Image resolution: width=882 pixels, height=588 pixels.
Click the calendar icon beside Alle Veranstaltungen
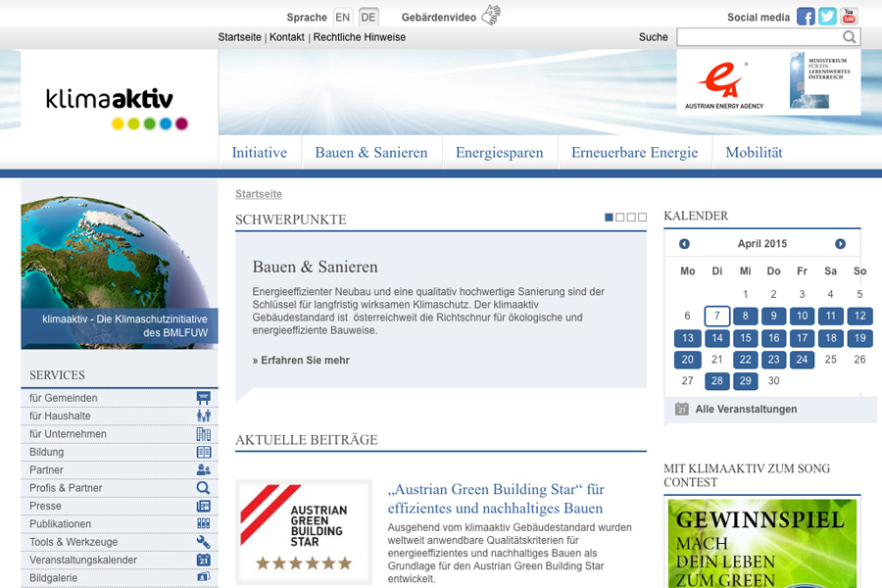pyautogui.click(x=682, y=409)
